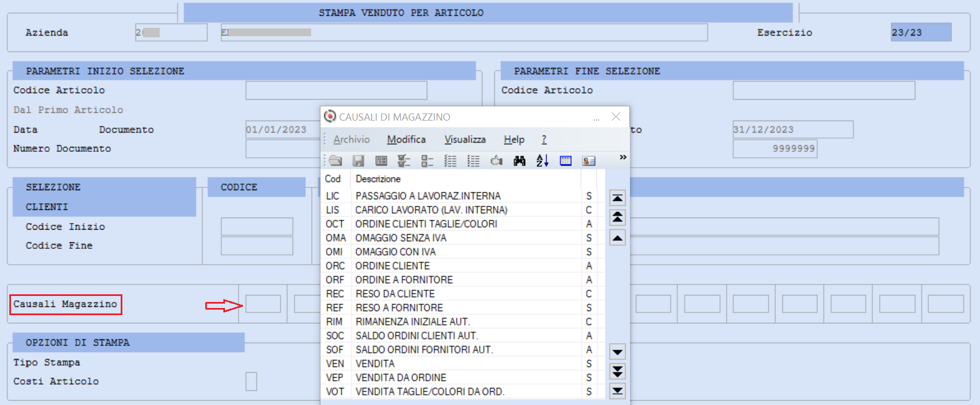Click the binoculars search icon
This screenshot has height=405, width=980.
[520, 161]
